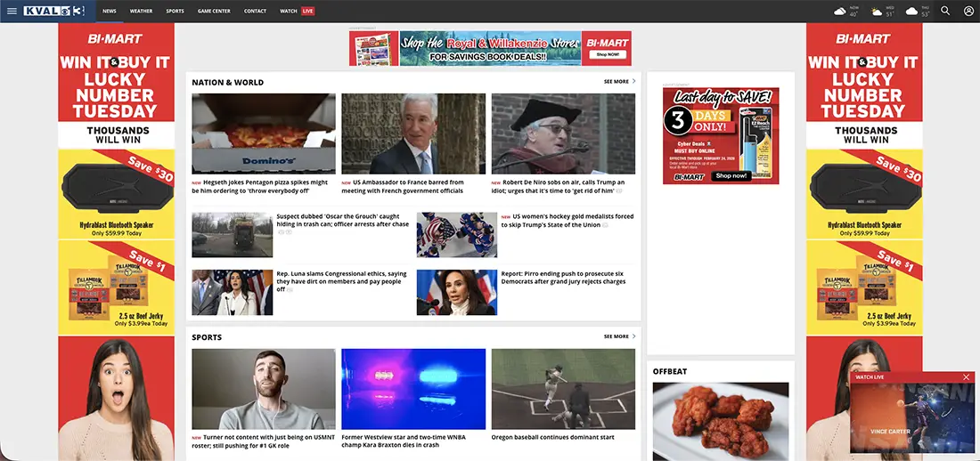The width and height of the screenshot is (980, 461).
Task: Open the Contact menu item
Action: point(255,12)
